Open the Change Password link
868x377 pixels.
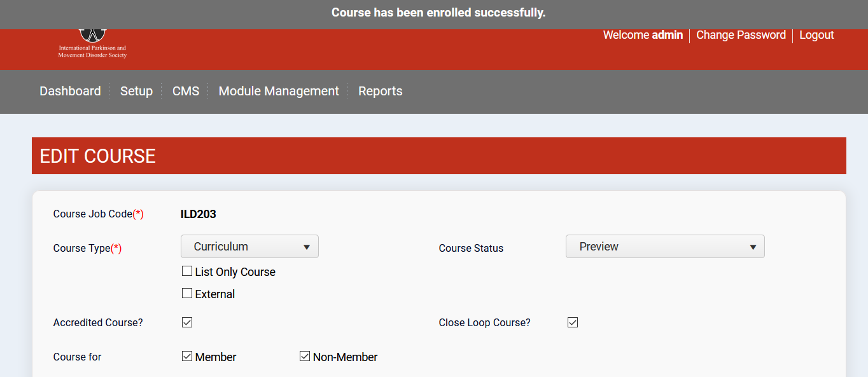tap(741, 35)
